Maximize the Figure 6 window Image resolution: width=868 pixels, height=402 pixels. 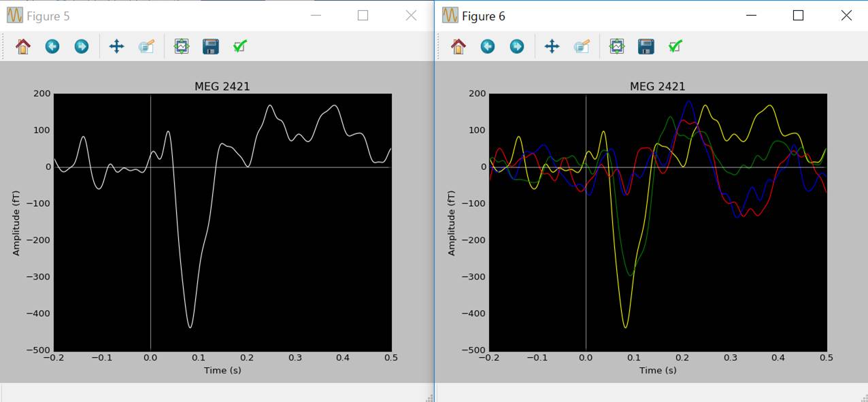coord(799,16)
